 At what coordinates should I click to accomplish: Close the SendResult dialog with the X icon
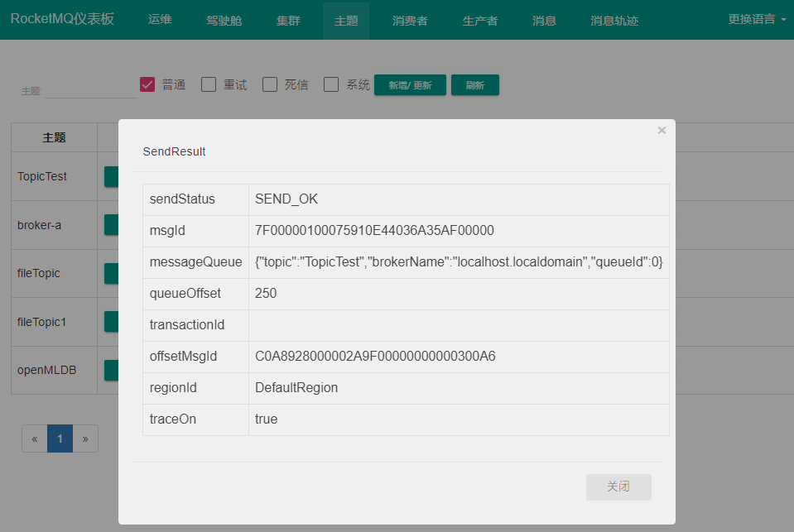pyautogui.click(x=662, y=130)
